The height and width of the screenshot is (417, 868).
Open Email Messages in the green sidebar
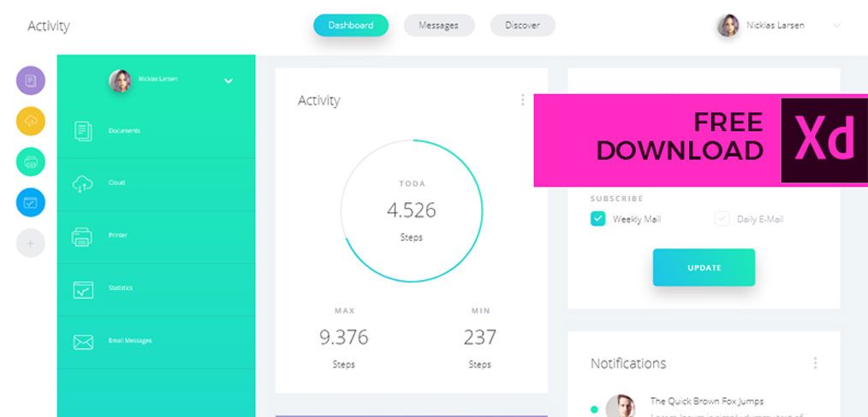pos(156,342)
